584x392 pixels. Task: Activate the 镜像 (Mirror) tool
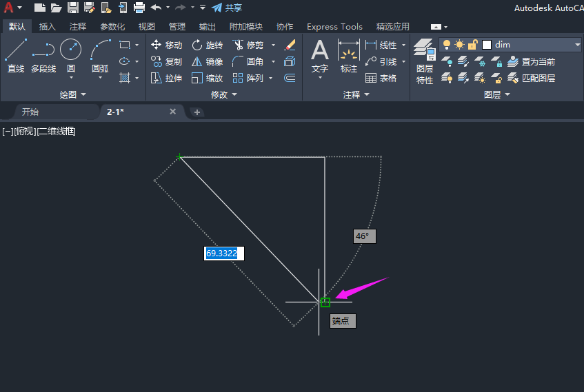207,61
